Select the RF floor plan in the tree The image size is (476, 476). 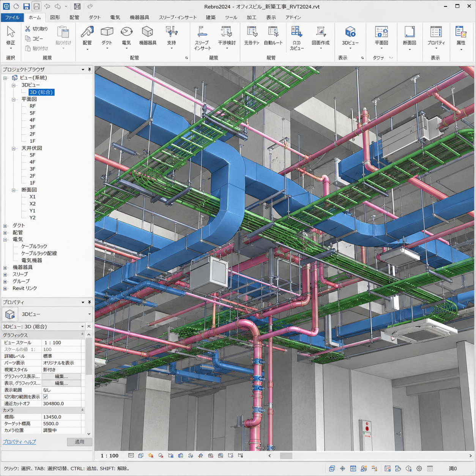pyautogui.click(x=33, y=106)
